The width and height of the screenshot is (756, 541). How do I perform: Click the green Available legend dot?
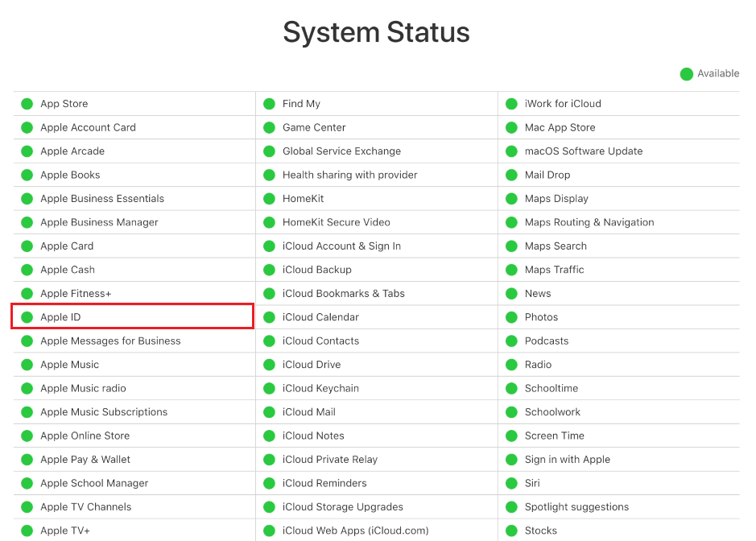pyautogui.click(x=686, y=74)
